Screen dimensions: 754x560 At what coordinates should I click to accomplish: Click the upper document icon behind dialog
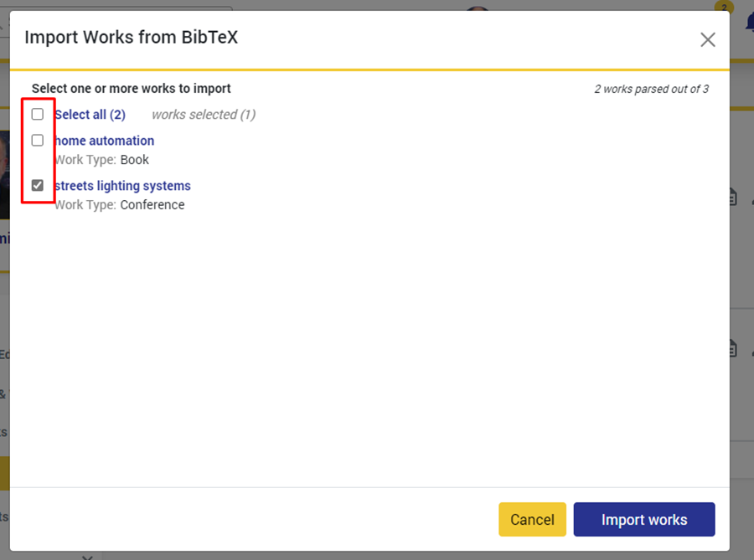click(x=731, y=197)
